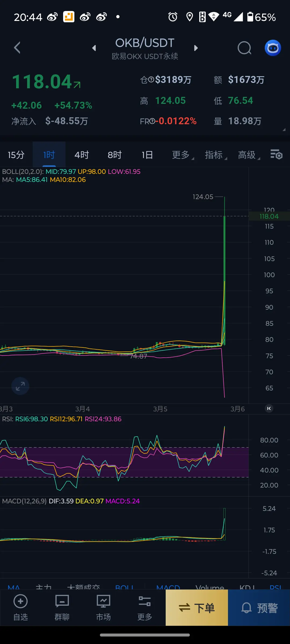The image size is (290, 644).
Task: Open the 更多 timeframes dropdown
Action: coord(183,155)
